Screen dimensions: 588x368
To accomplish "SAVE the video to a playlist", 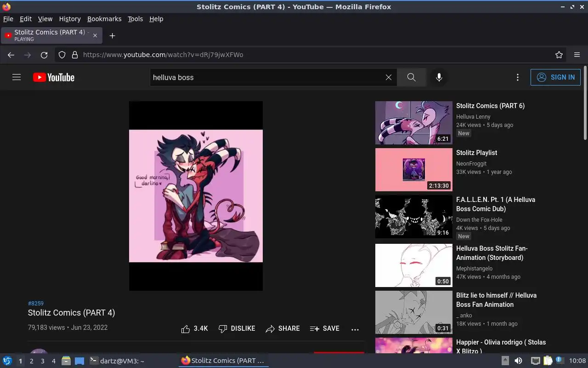I will coord(325,328).
